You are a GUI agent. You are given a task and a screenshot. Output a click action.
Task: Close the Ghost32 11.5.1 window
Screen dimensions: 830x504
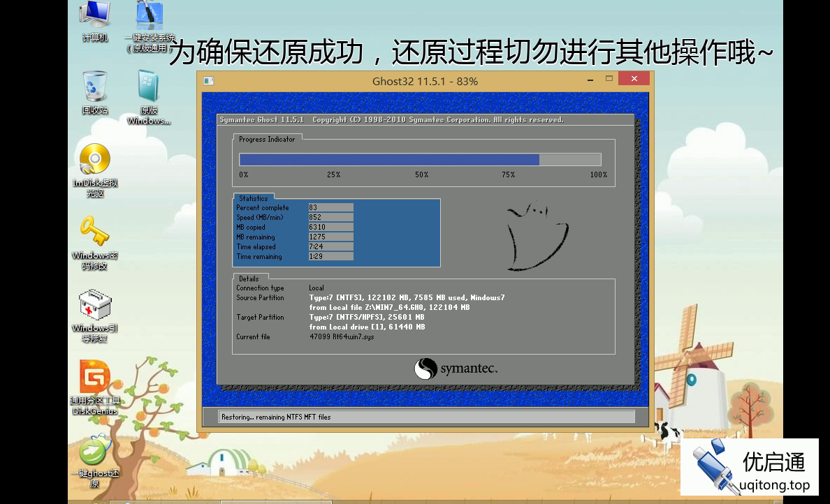pyautogui.click(x=634, y=79)
